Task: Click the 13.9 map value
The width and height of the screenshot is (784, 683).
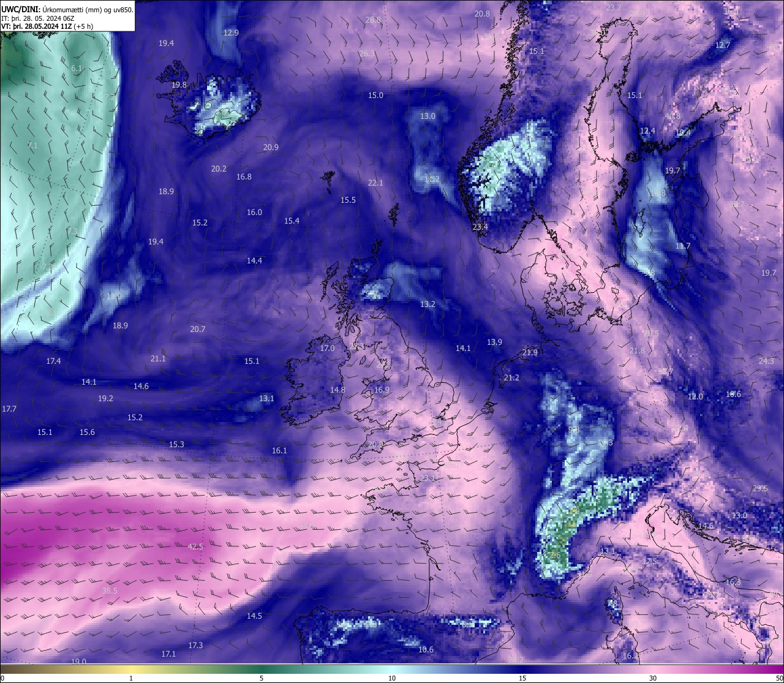Action: (494, 342)
